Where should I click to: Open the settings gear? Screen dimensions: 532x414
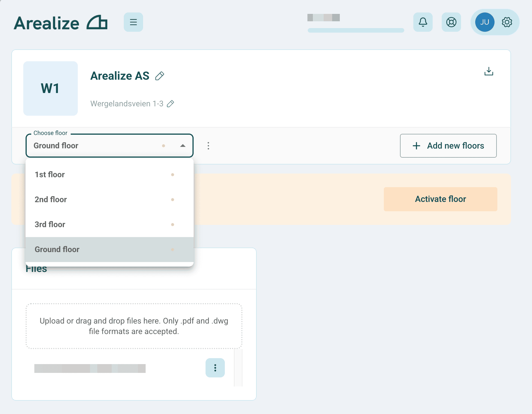point(507,22)
